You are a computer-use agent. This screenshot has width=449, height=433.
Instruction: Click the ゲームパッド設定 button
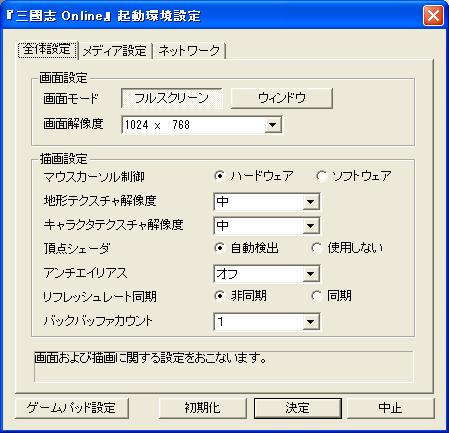click(72, 408)
